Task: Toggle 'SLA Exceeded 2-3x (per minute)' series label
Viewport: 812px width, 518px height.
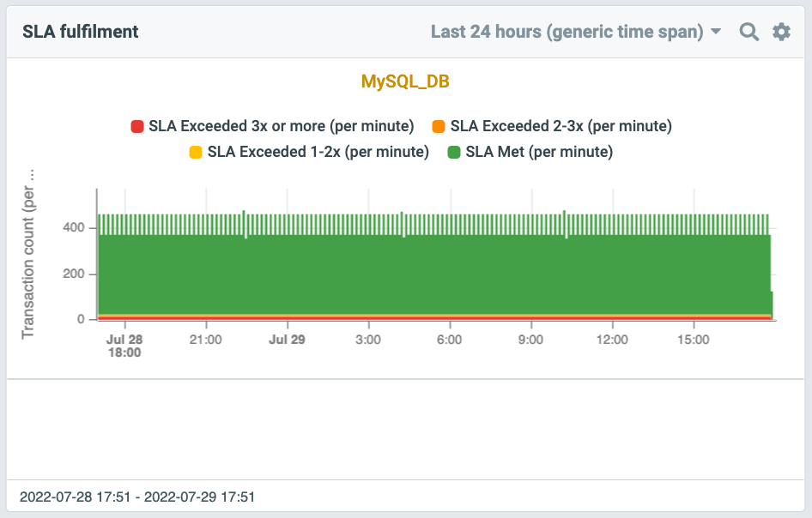Action: click(561, 126)
